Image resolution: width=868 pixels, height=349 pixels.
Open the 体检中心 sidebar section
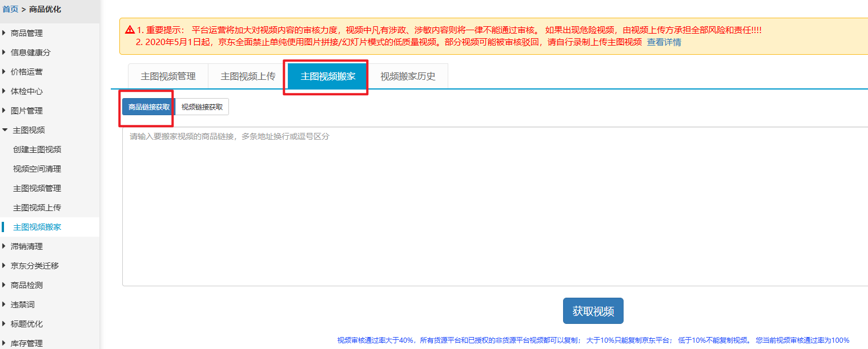(x=26, y=91)
